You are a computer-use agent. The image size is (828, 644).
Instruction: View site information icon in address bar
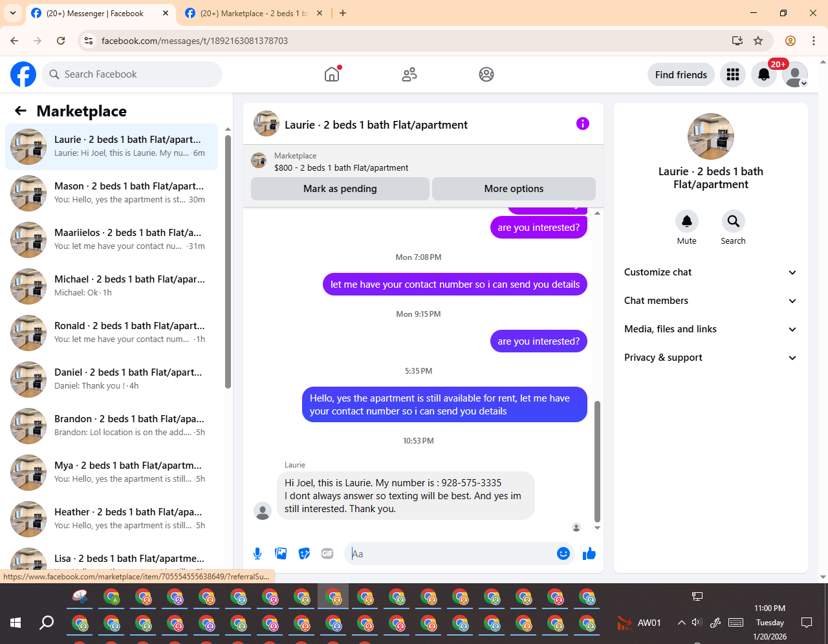(x=89, y=41)
